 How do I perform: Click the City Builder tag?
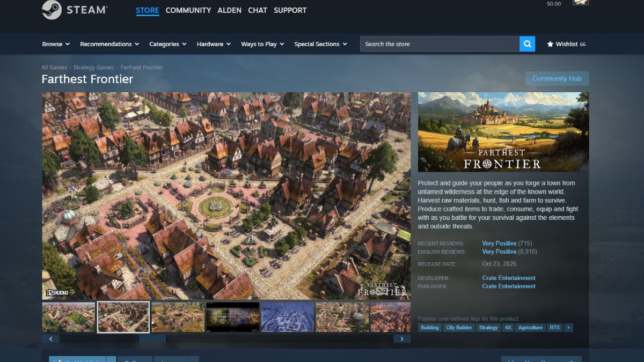coord(459,328)
